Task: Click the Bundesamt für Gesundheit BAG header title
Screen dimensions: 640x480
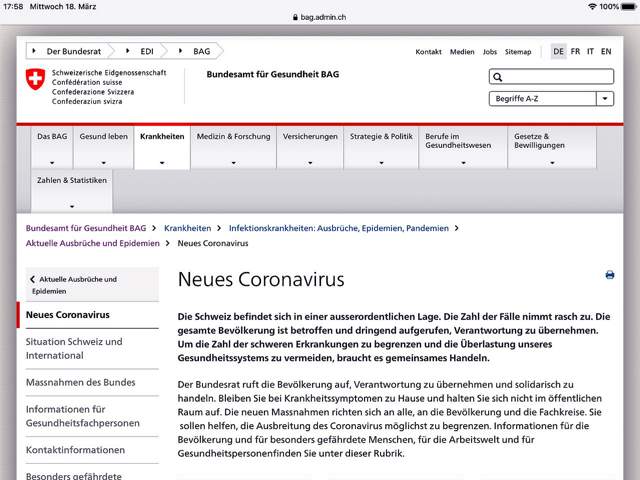Action: coord(273,74)
